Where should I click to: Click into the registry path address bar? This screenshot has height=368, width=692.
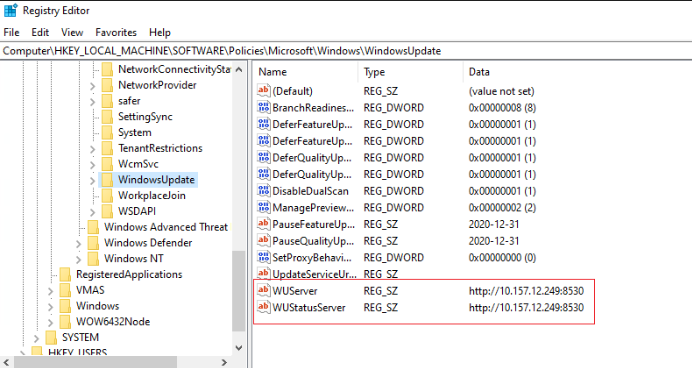(x=346, y=51)
